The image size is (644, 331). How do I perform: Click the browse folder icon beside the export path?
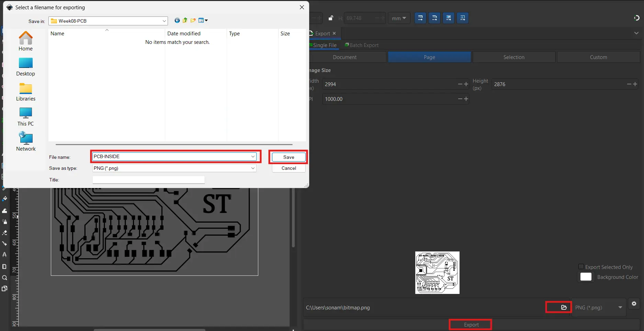564,307
